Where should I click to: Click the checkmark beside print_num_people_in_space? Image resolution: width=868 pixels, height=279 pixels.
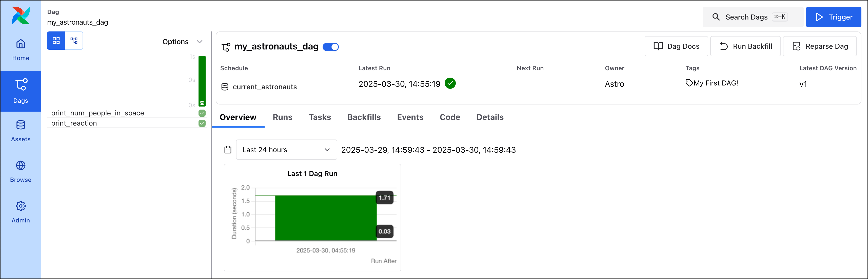coord(202,113)
